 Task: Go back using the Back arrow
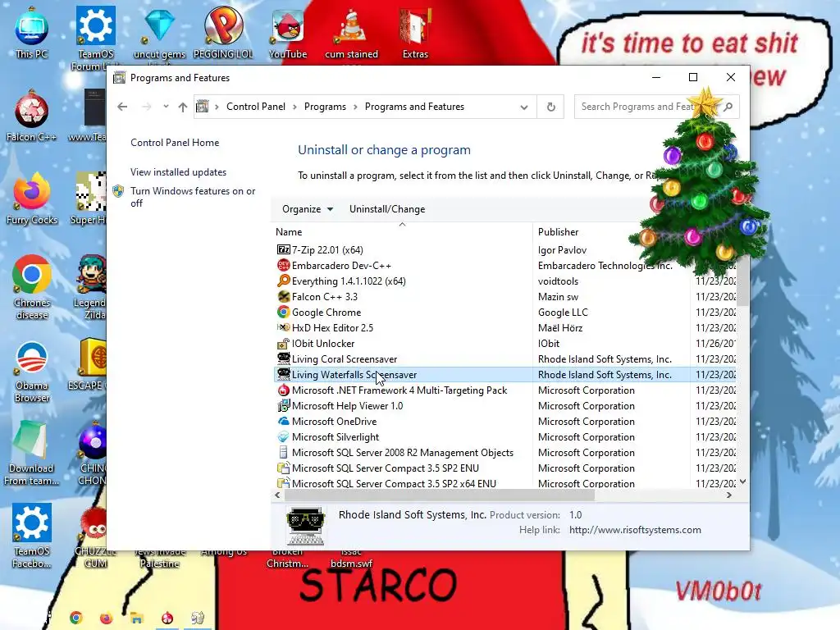point(123,107)
